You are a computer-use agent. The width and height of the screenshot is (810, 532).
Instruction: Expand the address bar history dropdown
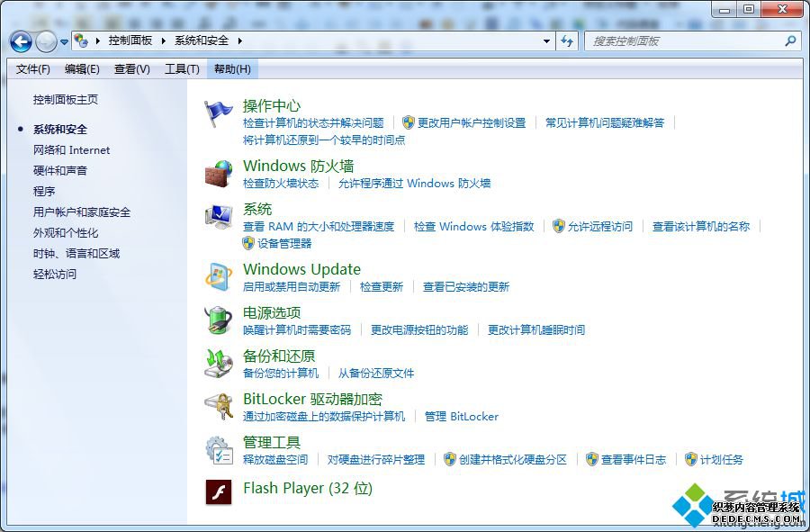(546, 41)
